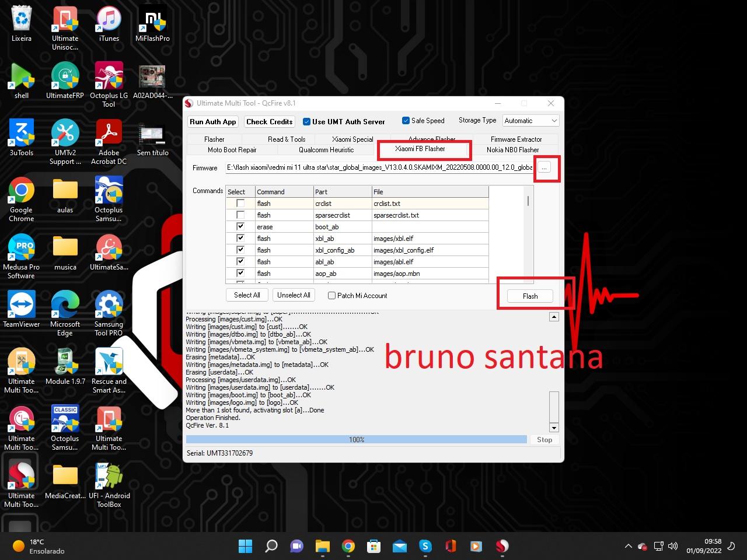Uncheck the erase boot_ab row
Image resolution: width=747 pixels, height=560 pixels.
pyautogui.click(x=240, y=227)
